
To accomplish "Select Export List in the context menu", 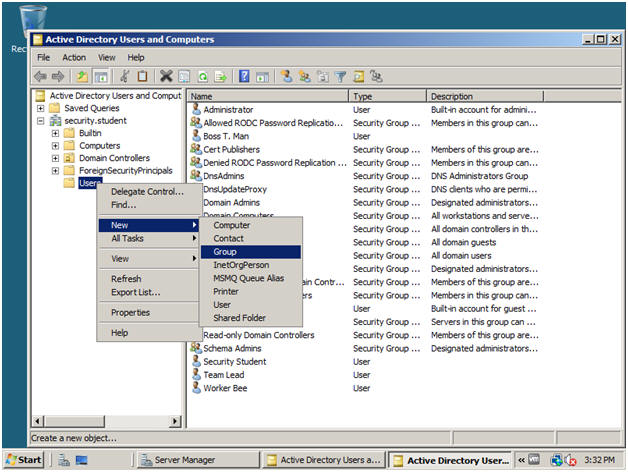I will coord(149,292).
